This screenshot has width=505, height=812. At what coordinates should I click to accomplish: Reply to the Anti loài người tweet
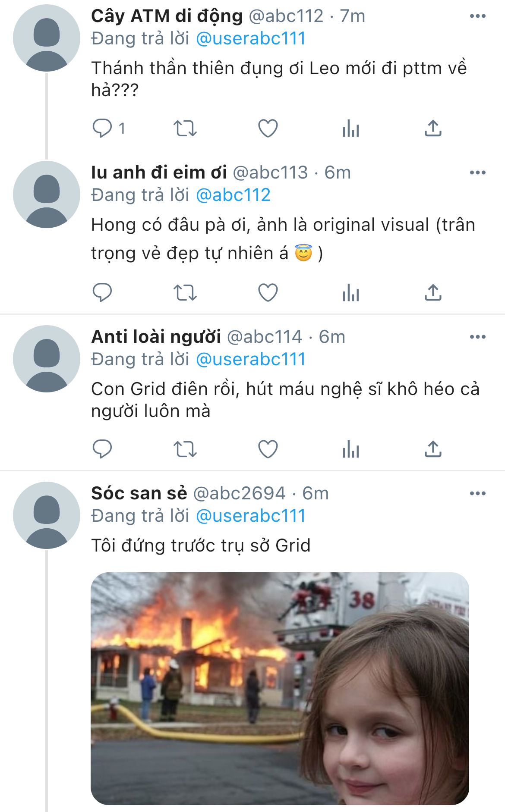click(x=102, y=449)
